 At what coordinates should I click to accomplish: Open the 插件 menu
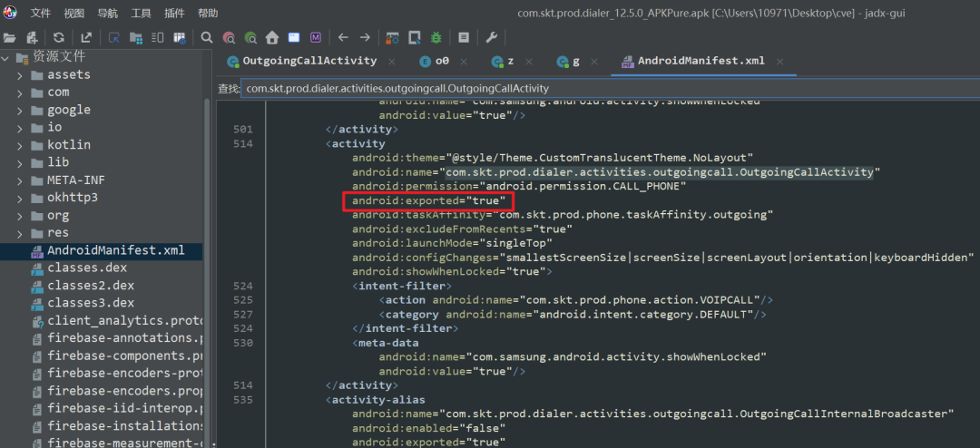pos(174,13)
